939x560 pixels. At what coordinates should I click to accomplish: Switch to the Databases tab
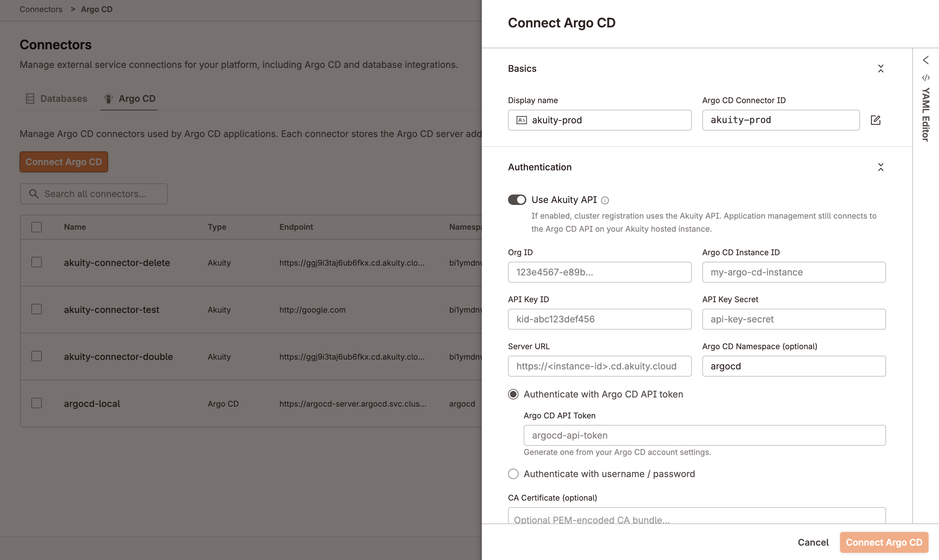point(56,99)
